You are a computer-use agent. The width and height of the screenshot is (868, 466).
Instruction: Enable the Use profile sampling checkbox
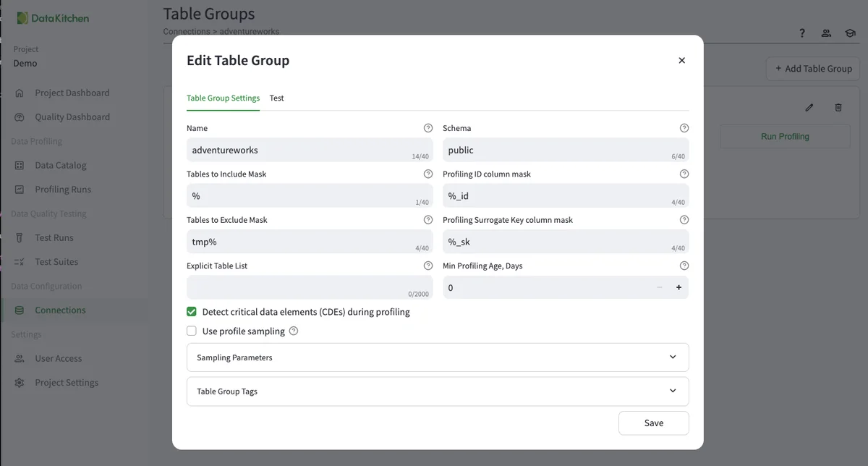(x=192, y=331)
